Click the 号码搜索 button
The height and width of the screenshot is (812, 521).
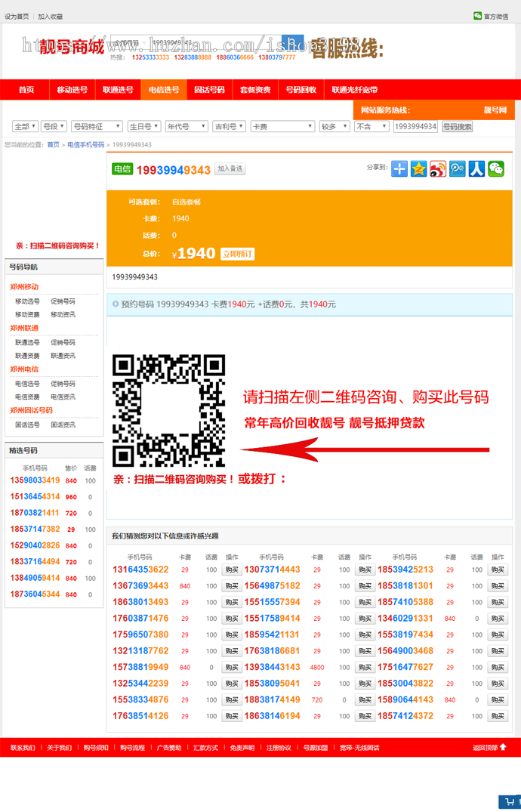(x=458, y=126)
